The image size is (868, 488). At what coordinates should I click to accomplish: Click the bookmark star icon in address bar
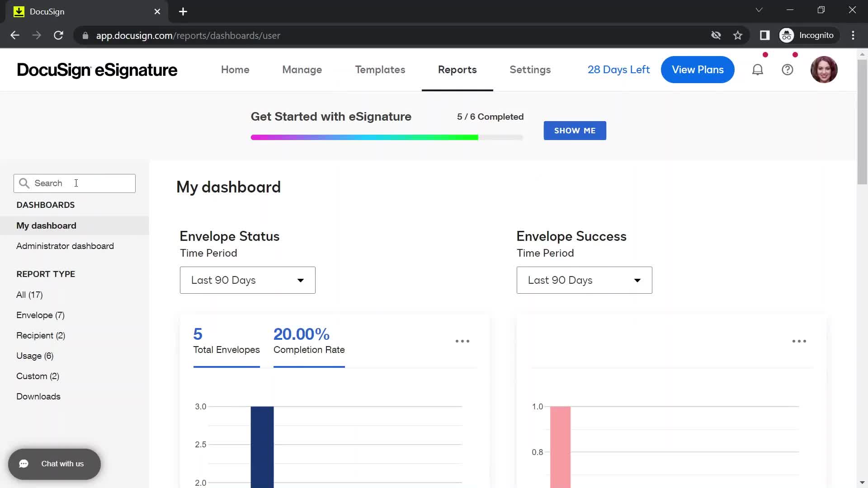pyautogui.click(x=738, y=35)
